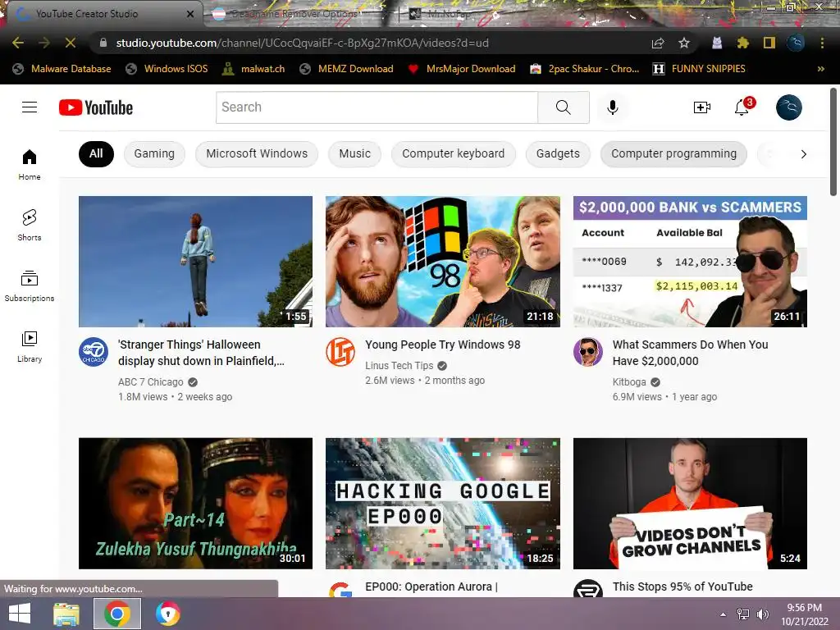This screenshot has width=840, height=630.
Task: Stop page loading with the X button
Action: point(71,43)
